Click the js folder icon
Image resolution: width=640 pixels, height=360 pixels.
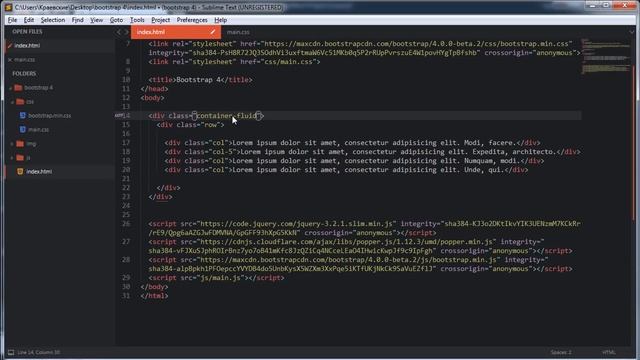[x=20, y=157]
